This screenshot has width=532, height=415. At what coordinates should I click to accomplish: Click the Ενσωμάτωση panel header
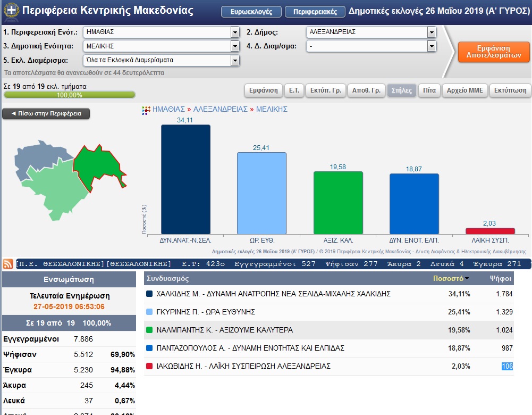tap(69, 279)
